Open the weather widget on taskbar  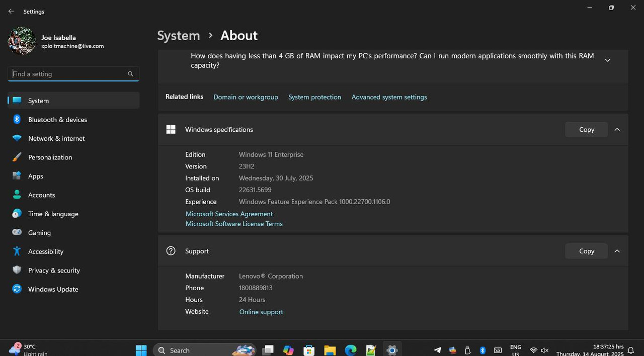click(x=29, y=349)
